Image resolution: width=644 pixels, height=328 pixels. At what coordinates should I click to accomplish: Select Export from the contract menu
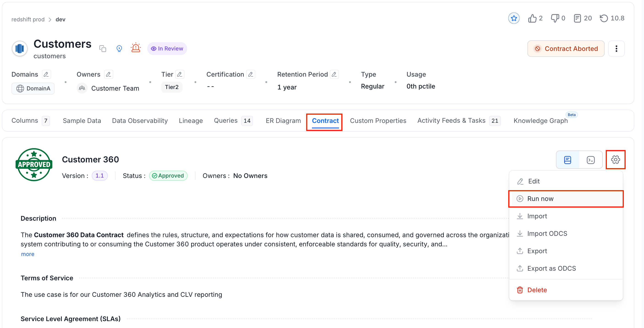(566, 251)
